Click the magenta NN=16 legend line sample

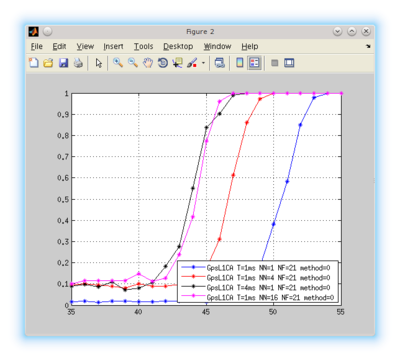pyautogui.click(x=193, y=296)
